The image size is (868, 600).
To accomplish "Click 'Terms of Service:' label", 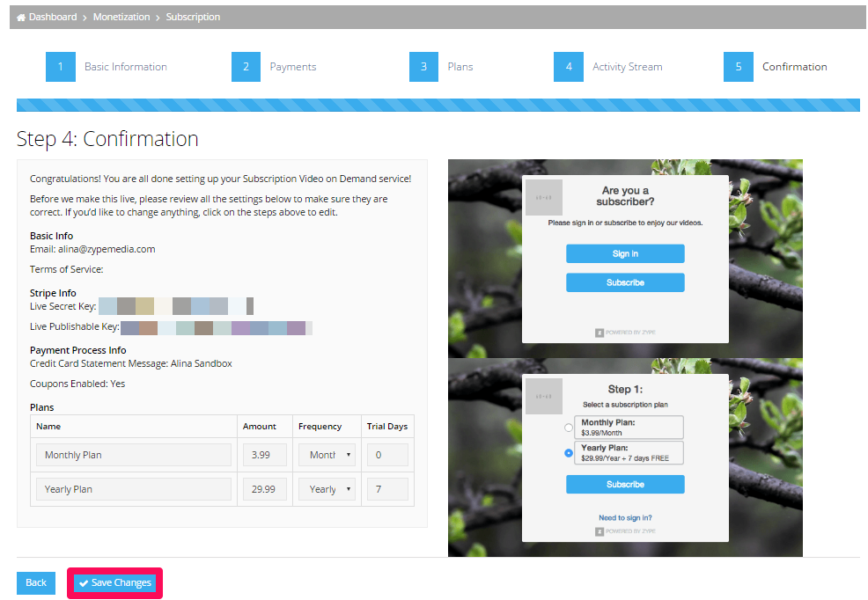I will point(66,269).
